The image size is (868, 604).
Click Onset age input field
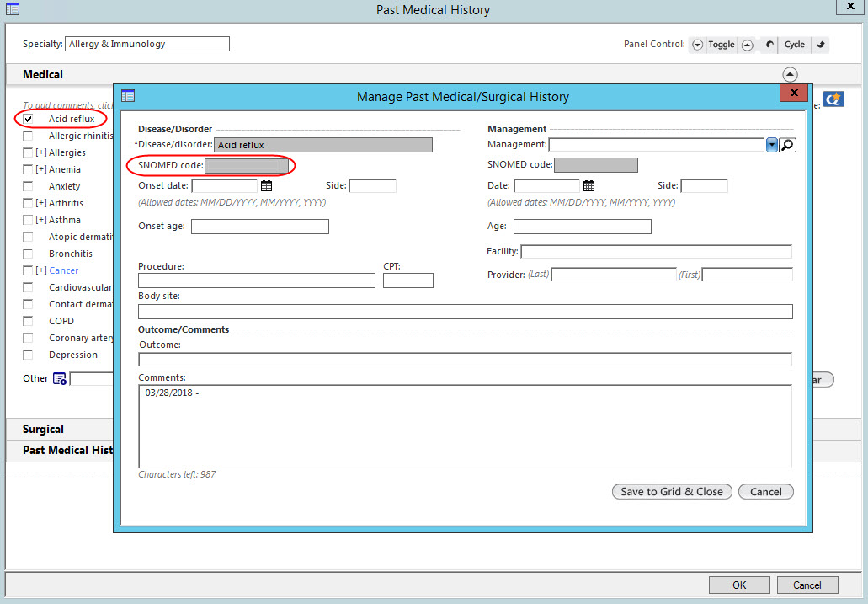(260, 227)
